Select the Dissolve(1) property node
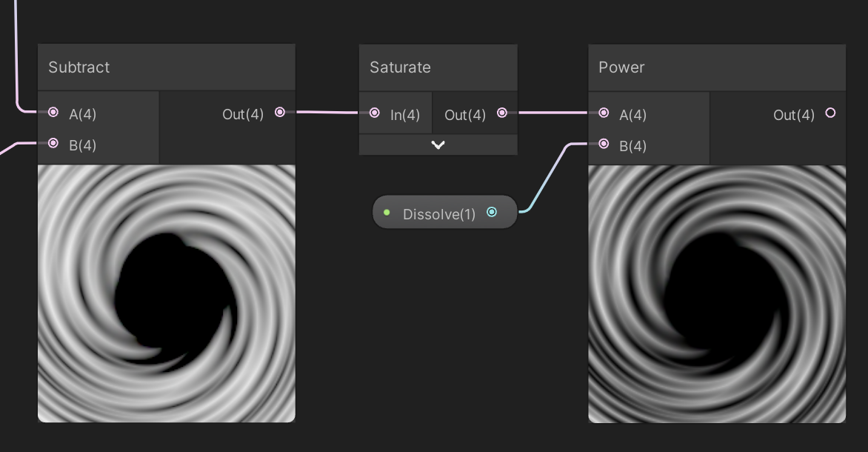Image resolution: width=868 pixels, height=452 pixels. 438,214
